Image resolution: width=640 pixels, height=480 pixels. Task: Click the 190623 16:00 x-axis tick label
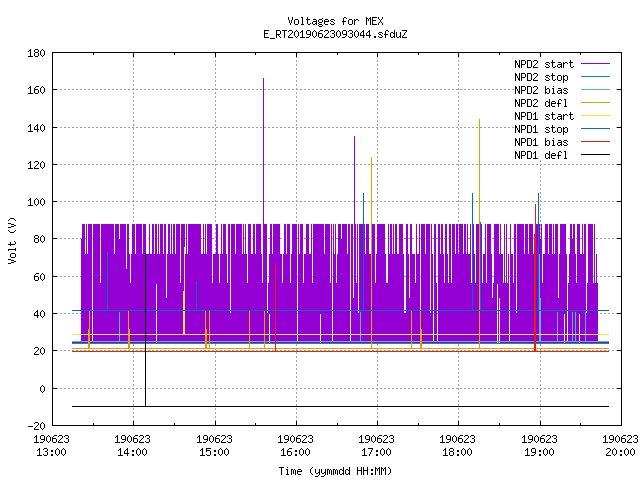tap(295, 446)
